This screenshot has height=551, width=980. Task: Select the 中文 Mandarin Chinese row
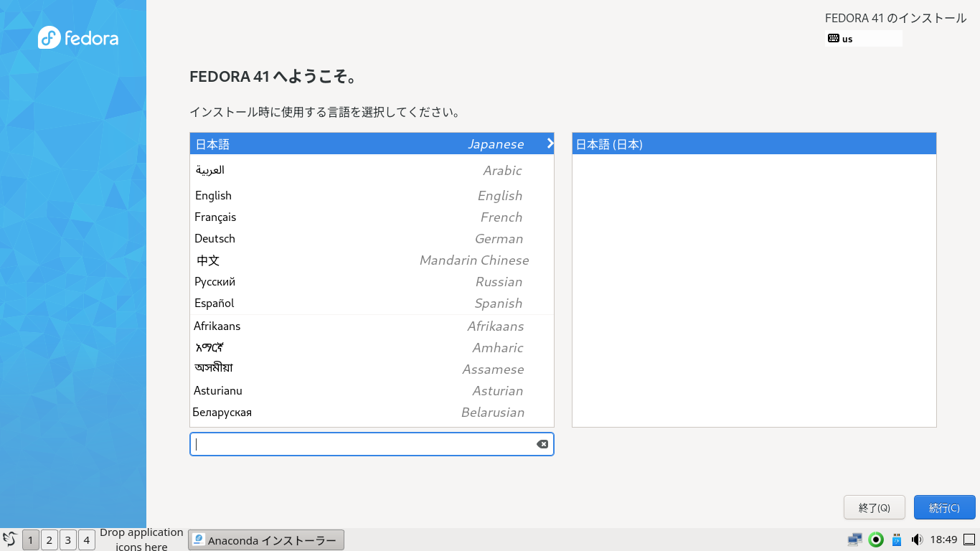[x=372, y=260]
